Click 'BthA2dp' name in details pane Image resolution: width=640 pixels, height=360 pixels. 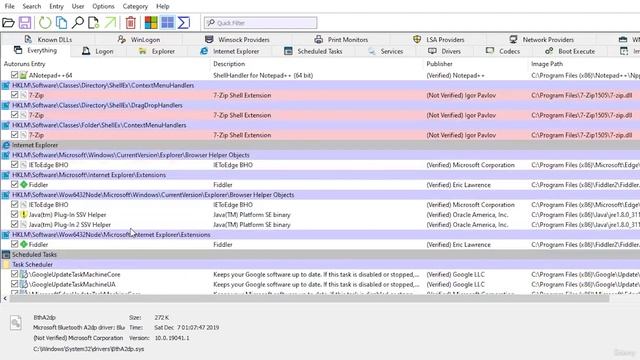(44, 317)
